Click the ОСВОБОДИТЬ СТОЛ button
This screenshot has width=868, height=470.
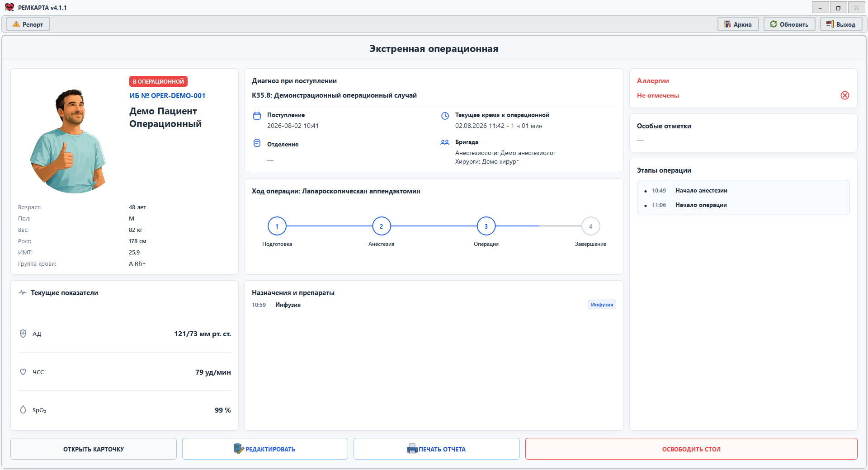coord(691,449)
